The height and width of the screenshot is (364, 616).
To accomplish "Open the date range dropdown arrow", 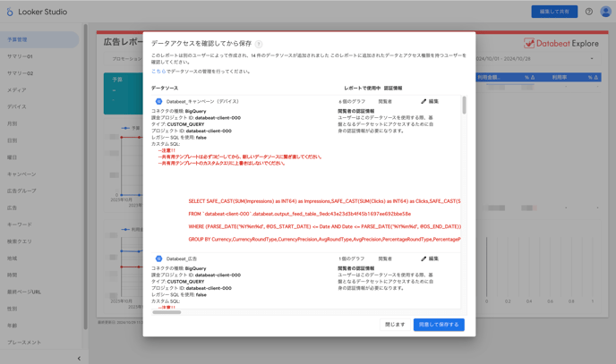I will [592, 58].
